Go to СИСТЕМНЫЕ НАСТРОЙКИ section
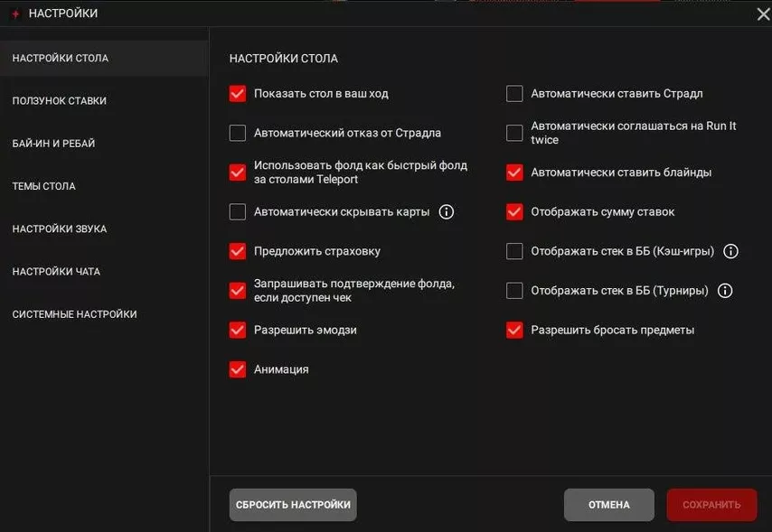 (x=74, y=314)
